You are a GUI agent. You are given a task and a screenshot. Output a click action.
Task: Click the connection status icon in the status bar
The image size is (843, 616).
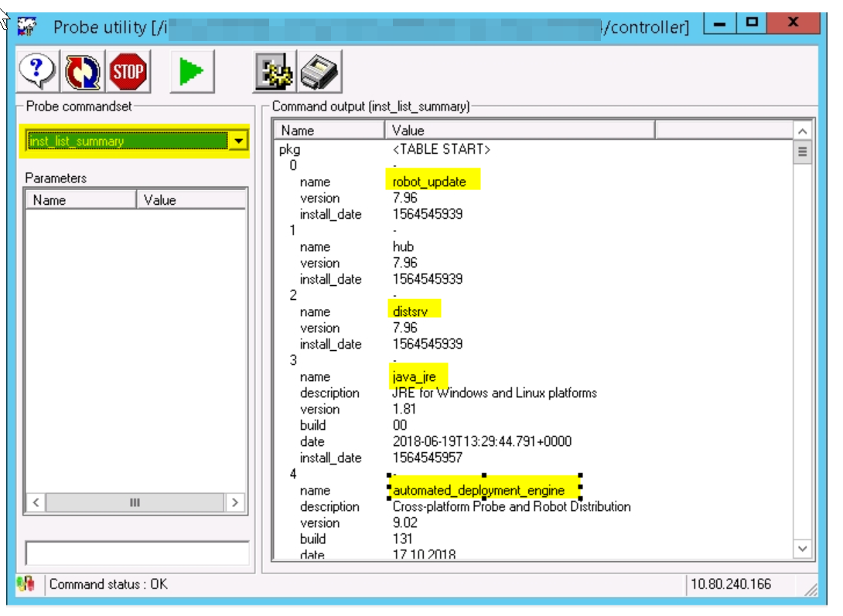pyautogui.click(x=26, y=584)
